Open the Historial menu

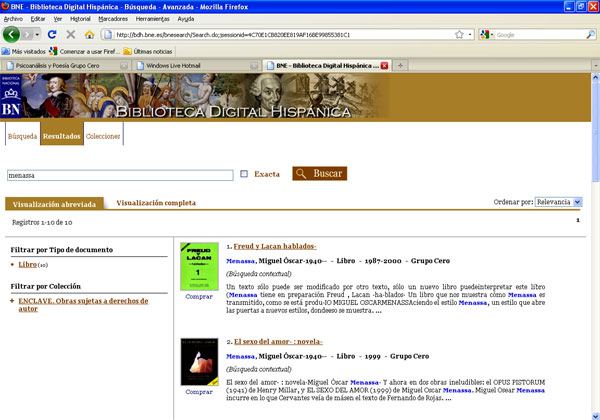(80, 19)
